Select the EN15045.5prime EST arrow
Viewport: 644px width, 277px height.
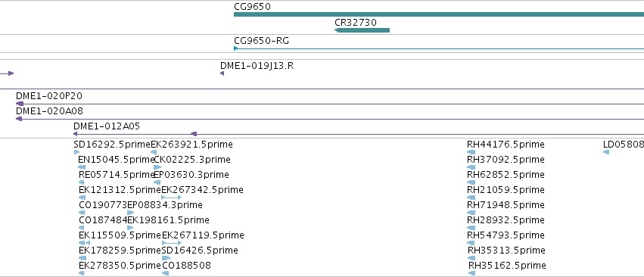point(82,167)
